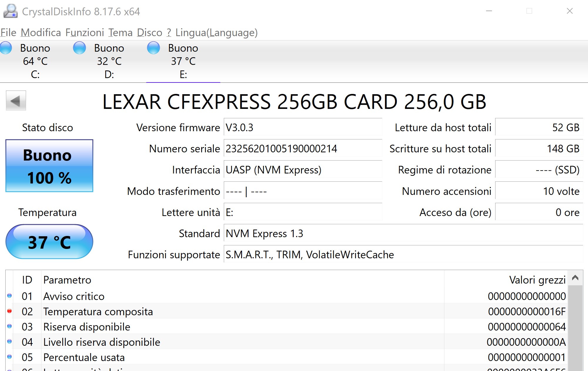Select the Livello riserva disponibile row text
This screenshot has height=371, width=588.
(102, 342)
